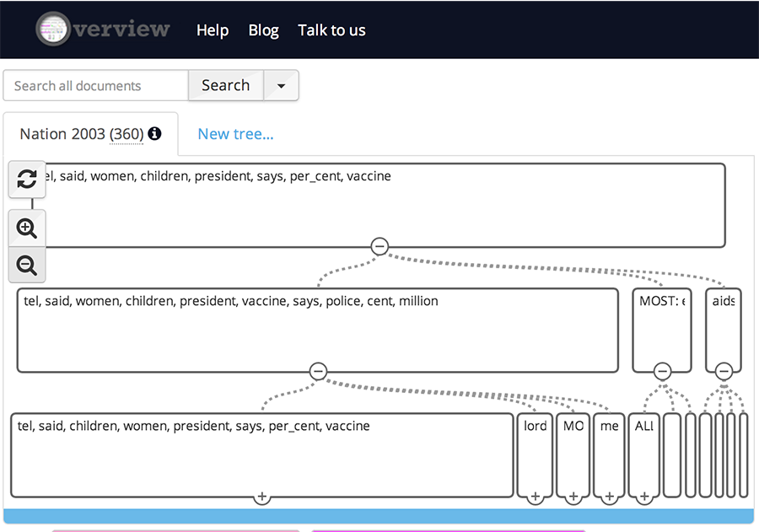Open the search options dropdown arrow
This screenshot has height=532, width=759.
click(x=282, y=86)
